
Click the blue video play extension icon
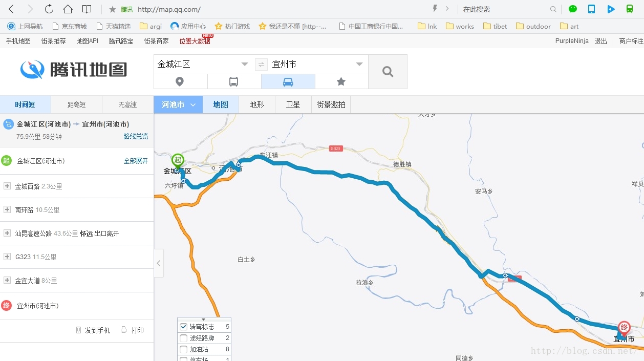[611, 9]
